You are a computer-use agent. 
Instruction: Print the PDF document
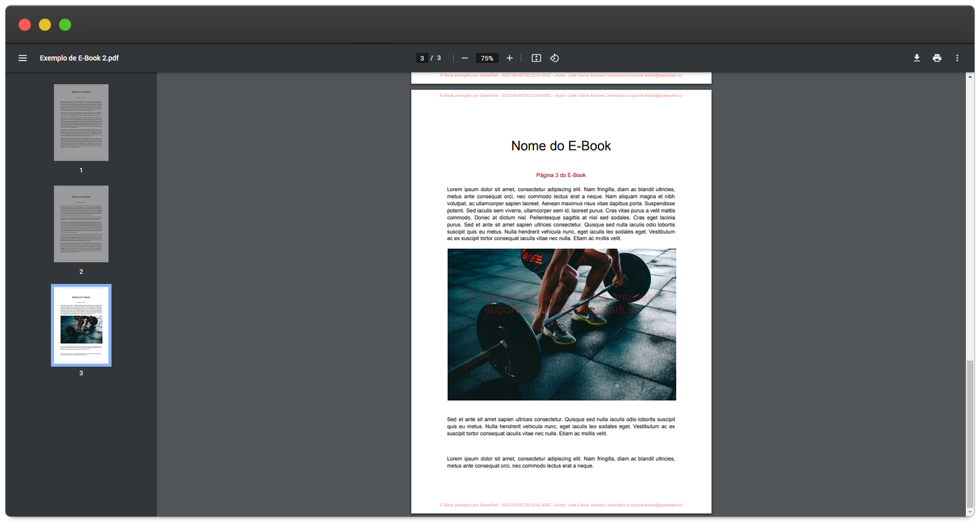point(937,58)
